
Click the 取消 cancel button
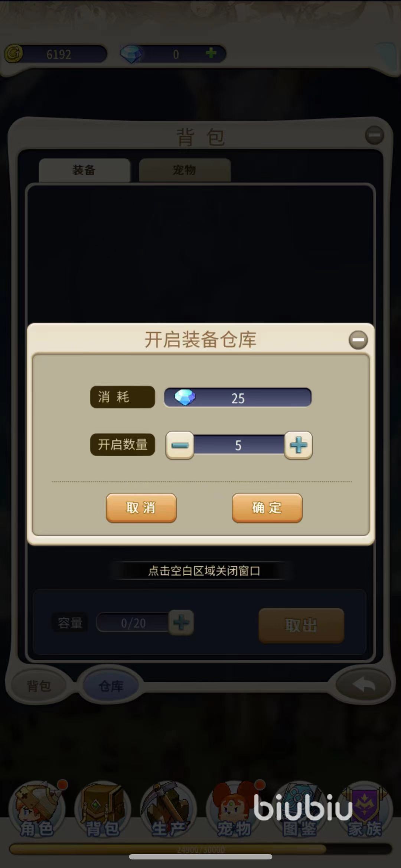[x=141, y=508]
